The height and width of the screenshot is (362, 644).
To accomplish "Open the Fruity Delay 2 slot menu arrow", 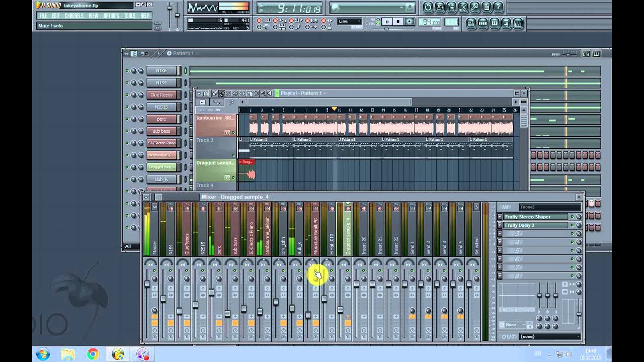I will 500,225.
